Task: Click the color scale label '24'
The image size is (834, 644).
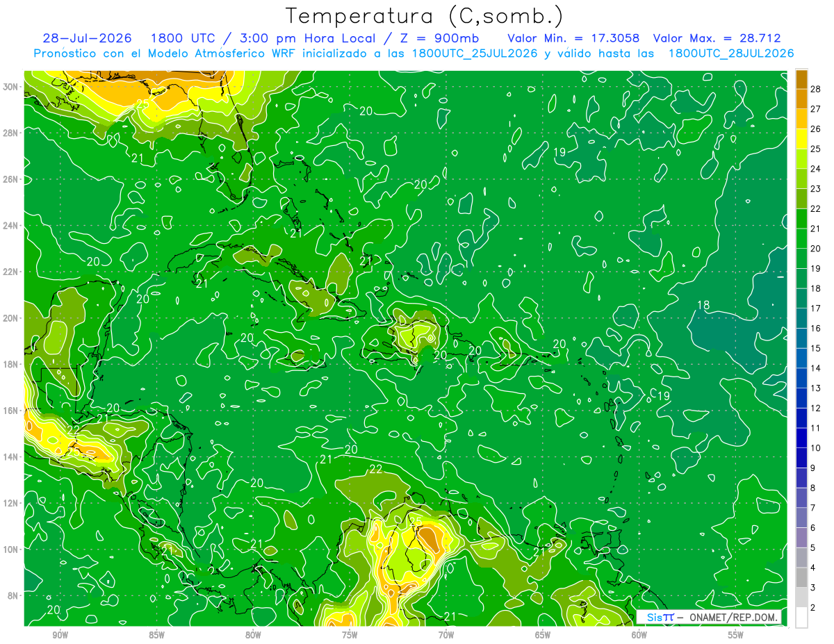Action: coord(816,168)
